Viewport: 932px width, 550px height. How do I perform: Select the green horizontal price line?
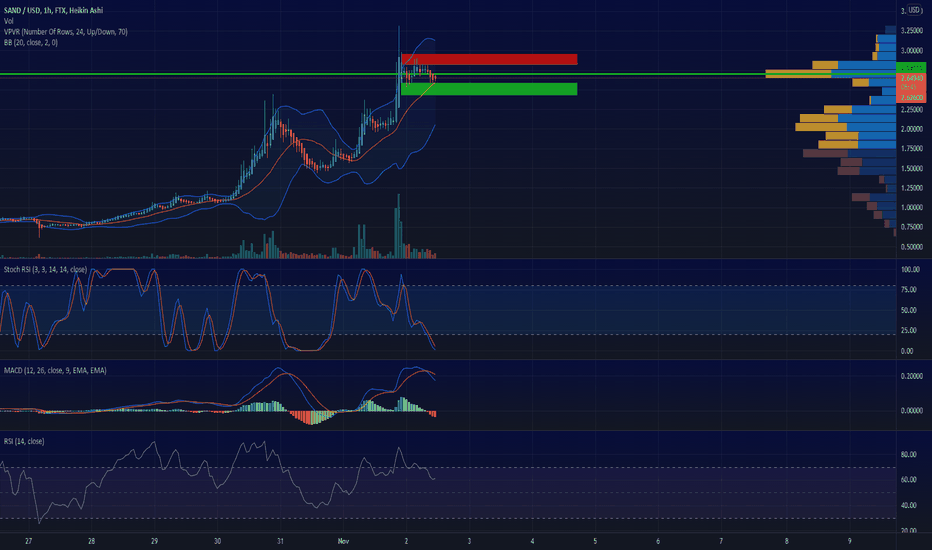click(448, 74)
